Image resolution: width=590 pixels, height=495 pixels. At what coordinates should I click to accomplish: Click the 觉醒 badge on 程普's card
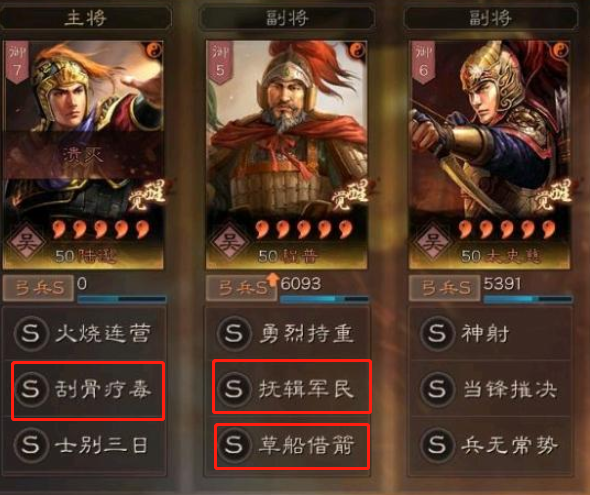tap(350, 195)
